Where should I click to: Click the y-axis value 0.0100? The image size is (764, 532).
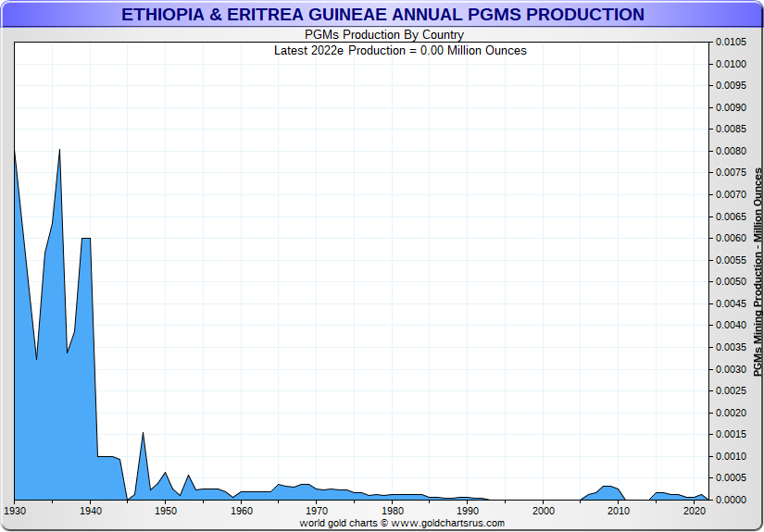point(731,64)
